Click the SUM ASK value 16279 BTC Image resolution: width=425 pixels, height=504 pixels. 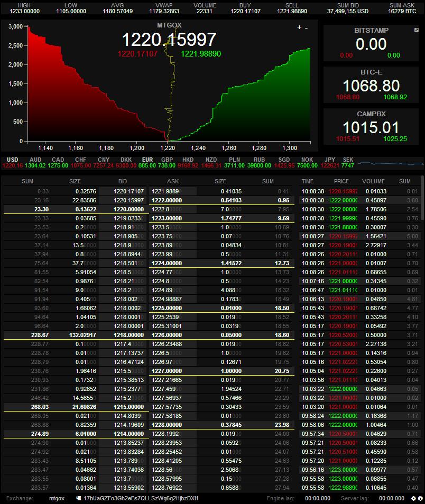(402, 11)
